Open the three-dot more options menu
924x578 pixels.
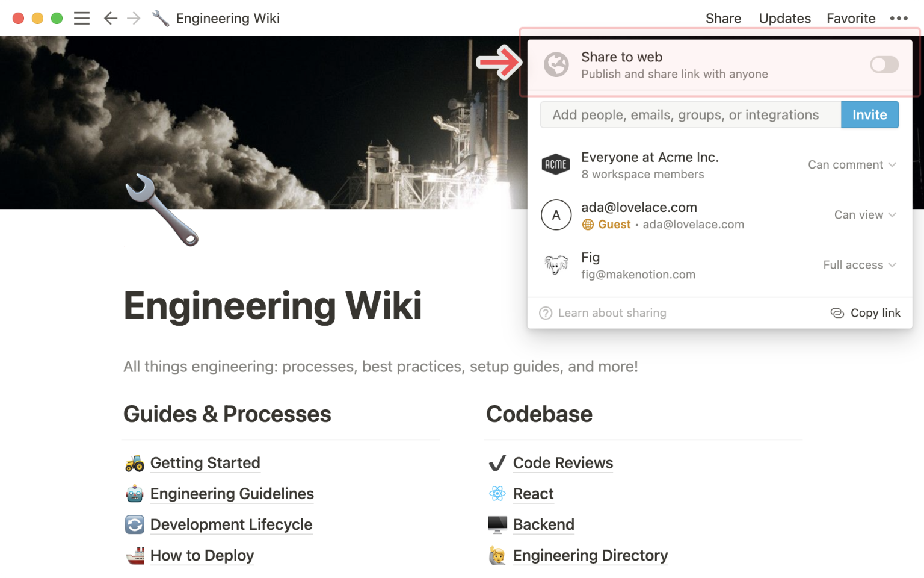pos(899,19)
